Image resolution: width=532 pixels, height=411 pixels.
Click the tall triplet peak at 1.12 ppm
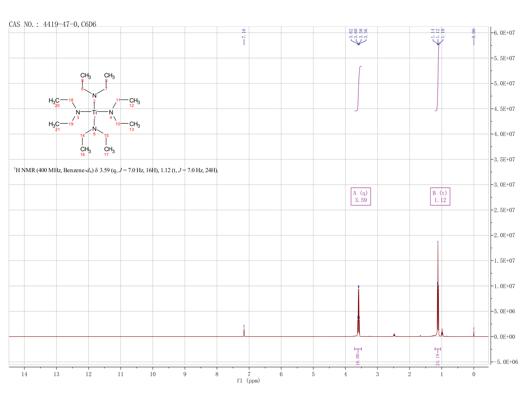(x=438, y=290)
